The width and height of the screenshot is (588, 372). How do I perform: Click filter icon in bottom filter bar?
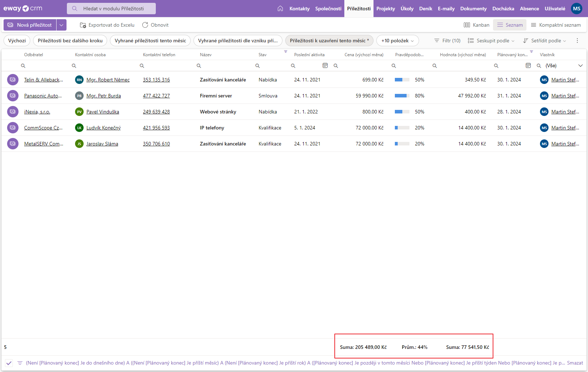click(20, 363)
